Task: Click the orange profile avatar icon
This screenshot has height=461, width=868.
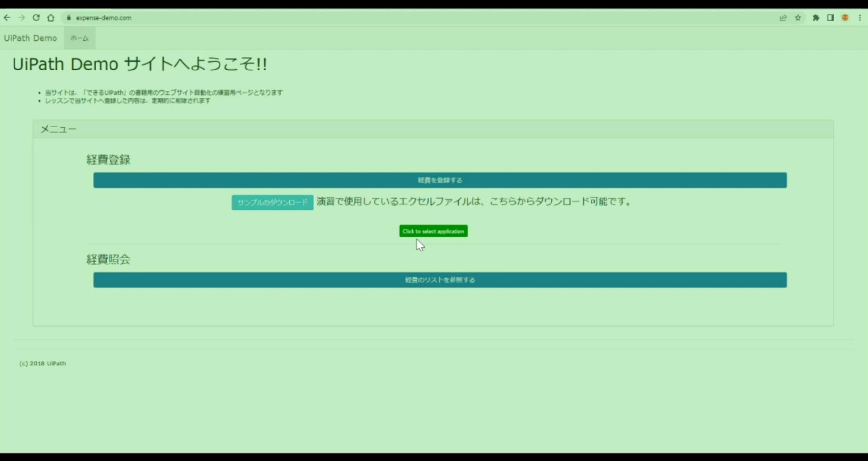Action: click(x=845, y=18)
